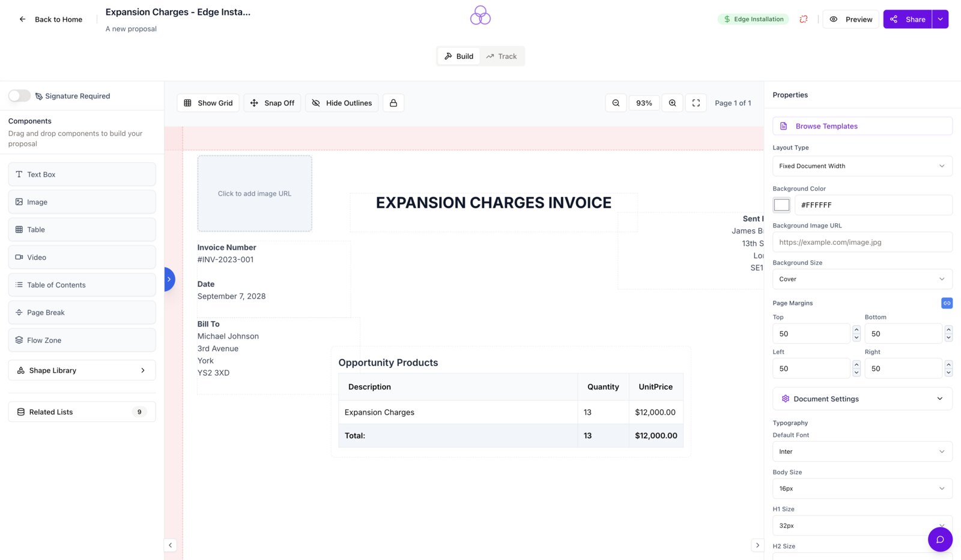Increment the Bottom margin stepper
Screen dimensions: 961x560
pos(948,330)
